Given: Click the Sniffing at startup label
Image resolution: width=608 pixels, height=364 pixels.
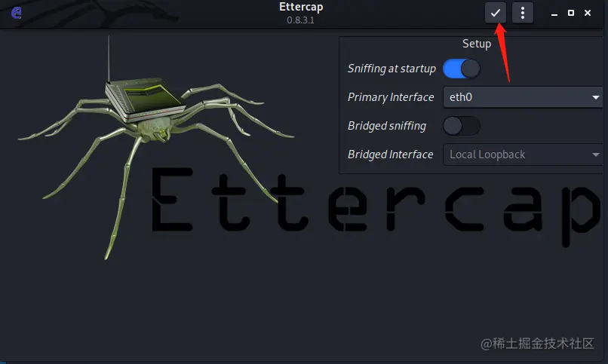Looking at the screenshot, I should tap(392, 69).
